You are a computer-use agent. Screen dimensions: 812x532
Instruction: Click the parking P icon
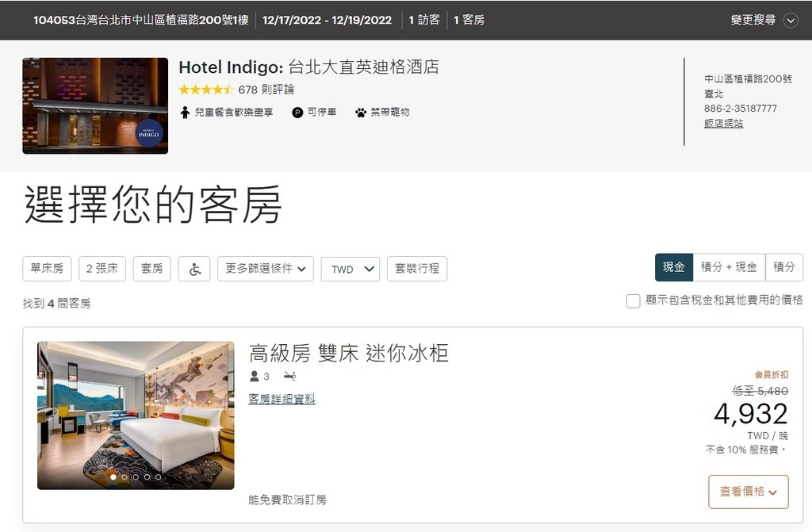click(x=297, y=113)
